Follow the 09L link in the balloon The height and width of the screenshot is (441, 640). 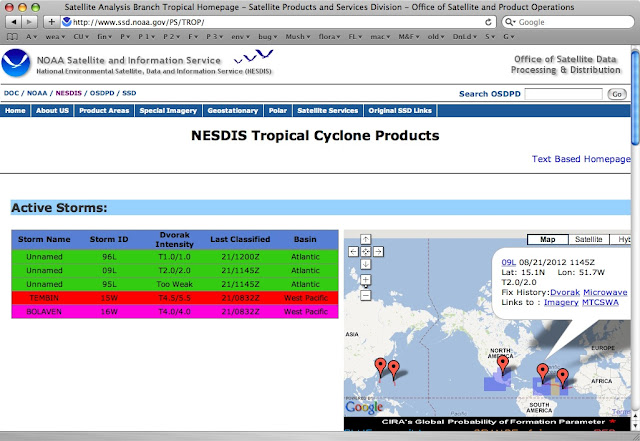pyautogui.click(x=509, y=263)
